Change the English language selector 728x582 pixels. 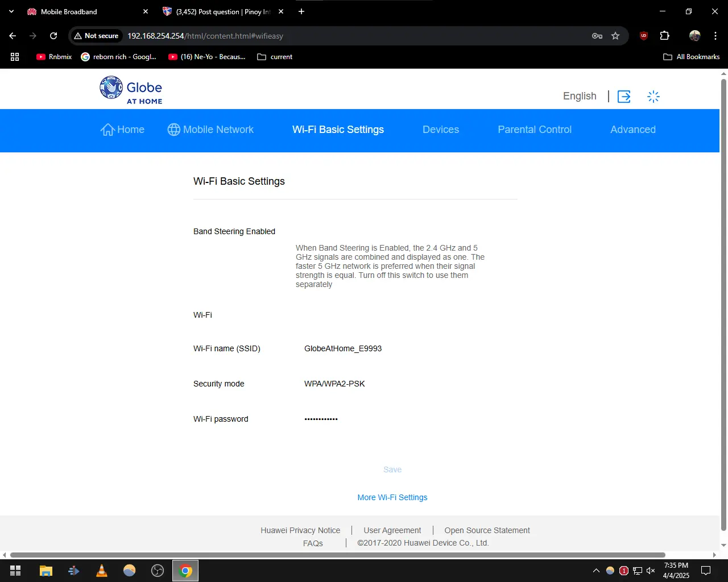[580, 96]
